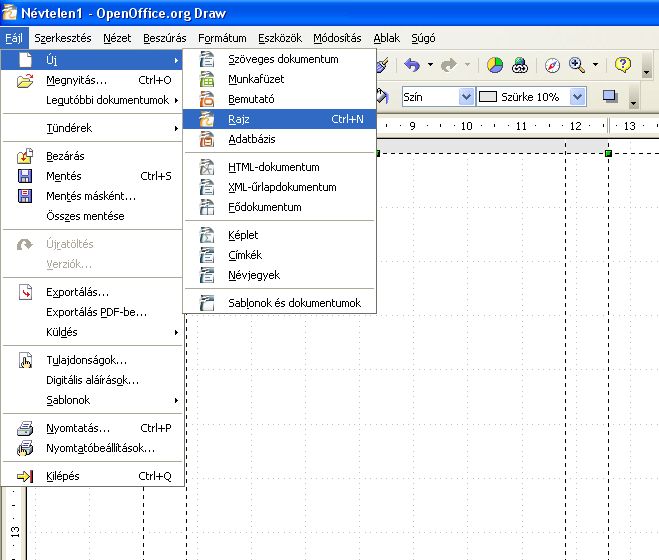Choose Fődokumentum entry
The image size is (659, 560).
point(279,207)
